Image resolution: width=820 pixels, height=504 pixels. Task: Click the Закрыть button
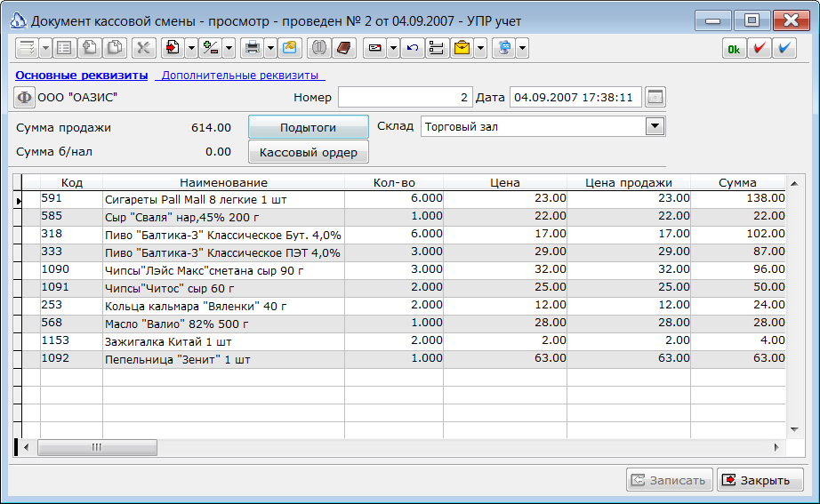760,480
